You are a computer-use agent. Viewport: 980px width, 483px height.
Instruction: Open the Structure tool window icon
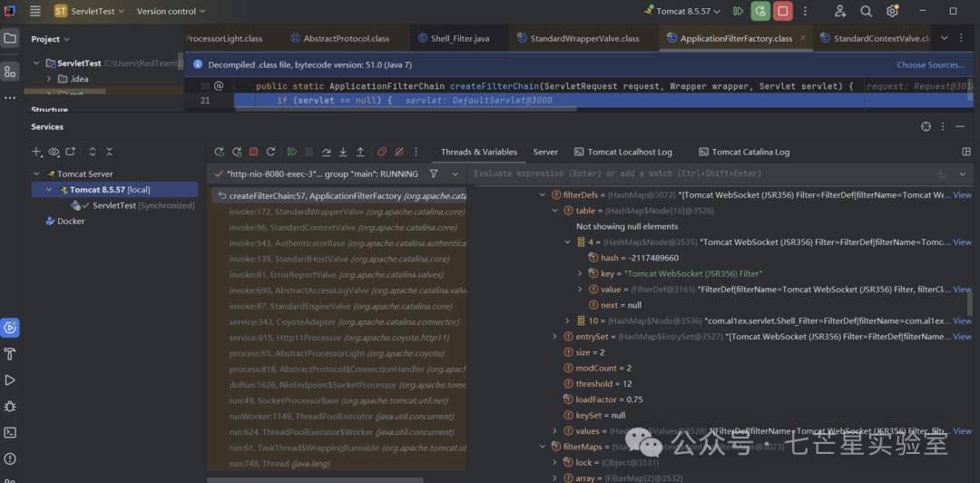click(x=10, y=72)
